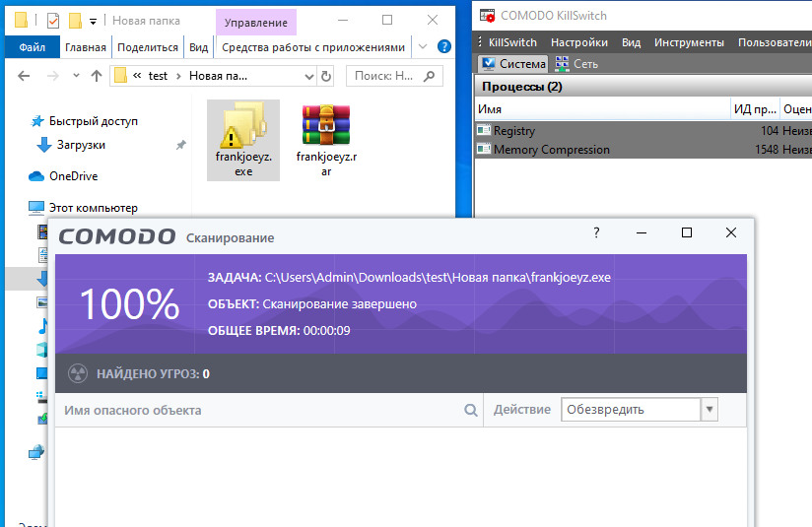Screen dimensions: 812x527
Task: Click the radiation threats icon
Action: pyautogui.click(x=78, y=373)
